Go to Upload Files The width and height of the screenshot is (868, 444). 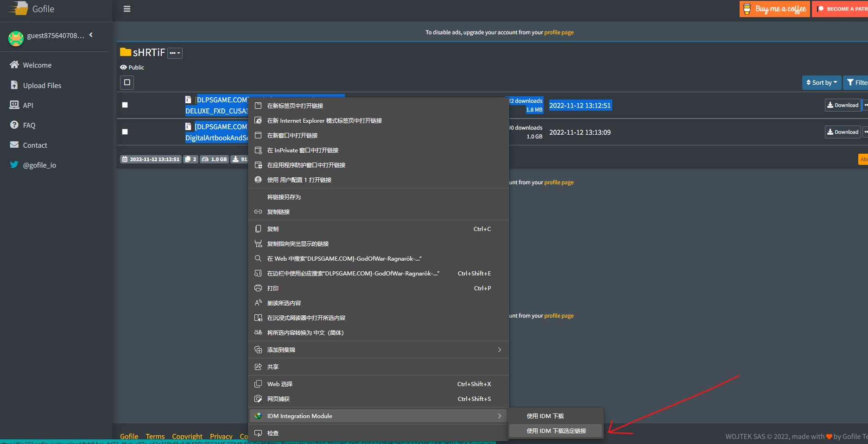(42, 86)
